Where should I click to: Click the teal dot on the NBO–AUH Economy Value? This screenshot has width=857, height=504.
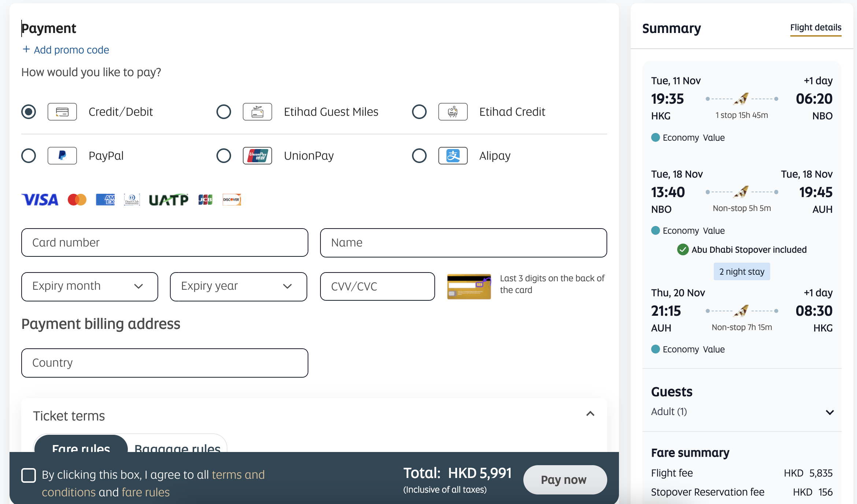[656, 230]
